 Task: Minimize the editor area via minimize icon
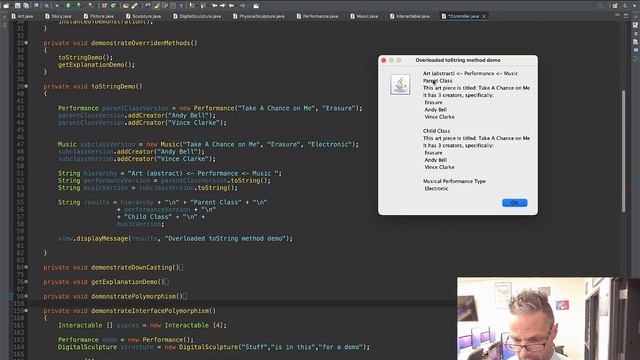click(617, 16)
